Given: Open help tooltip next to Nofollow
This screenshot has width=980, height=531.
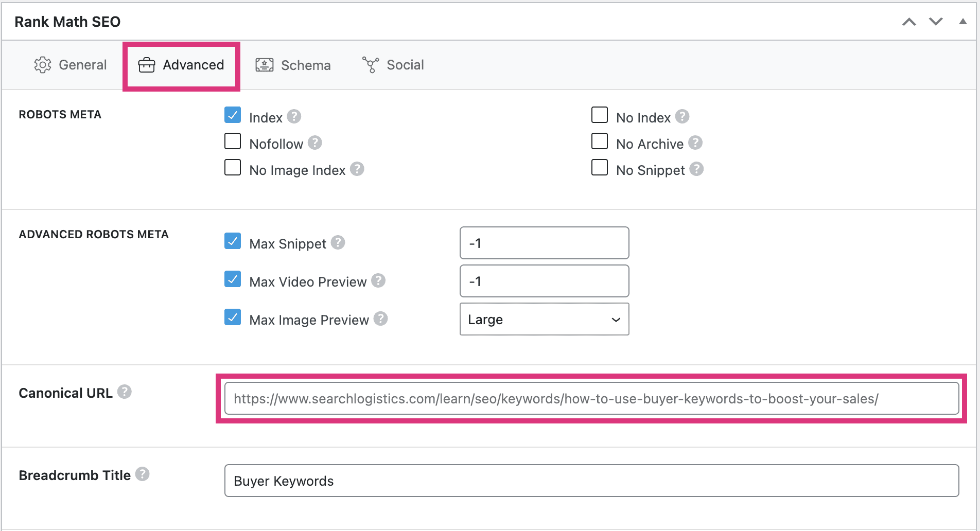Looking at the screenshot, I should (x=315, y=143).
